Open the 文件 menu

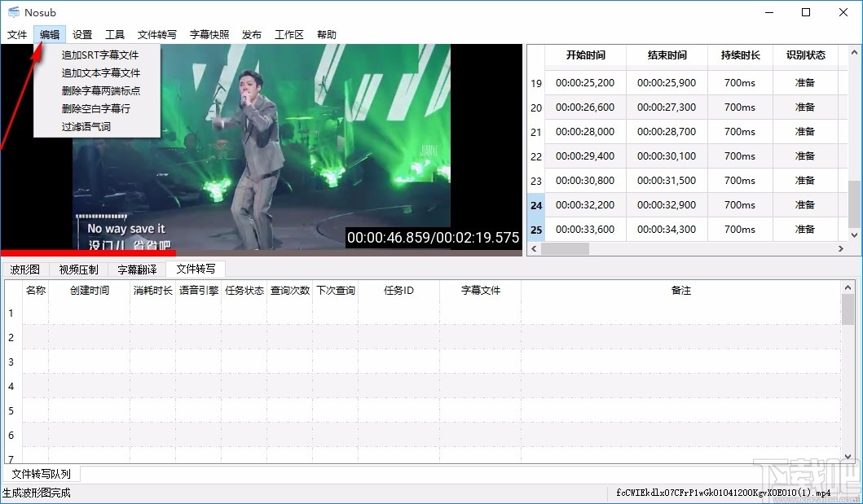[x=17, y=35]
